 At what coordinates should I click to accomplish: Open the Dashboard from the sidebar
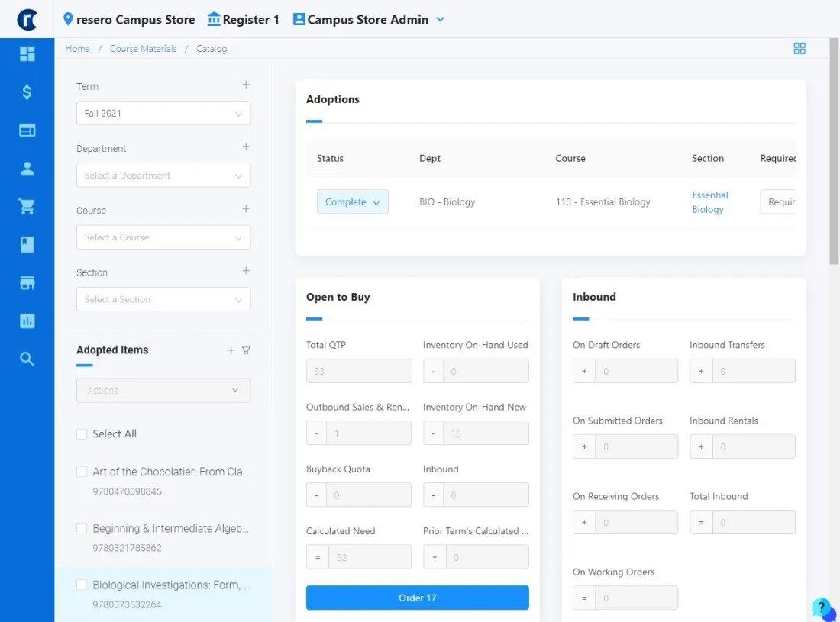pos(27,53)
